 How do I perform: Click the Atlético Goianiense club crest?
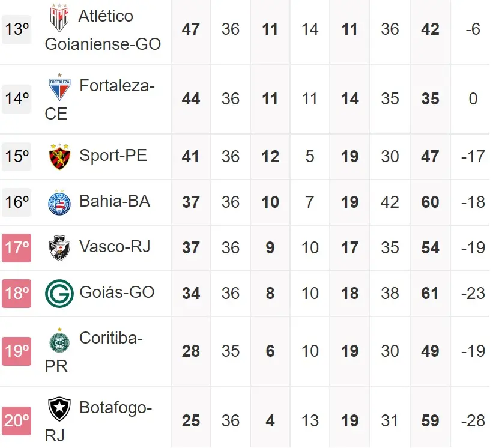pyautogui.click(x=59, y=17)
